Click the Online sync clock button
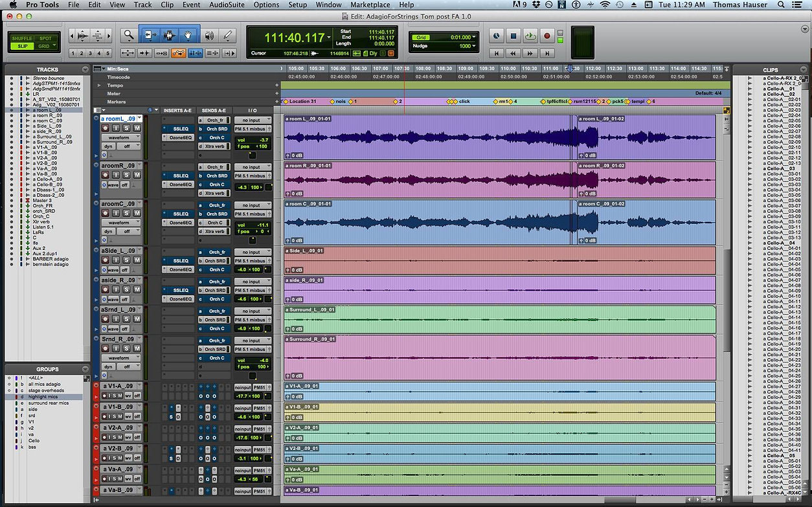 pos(497,36)
